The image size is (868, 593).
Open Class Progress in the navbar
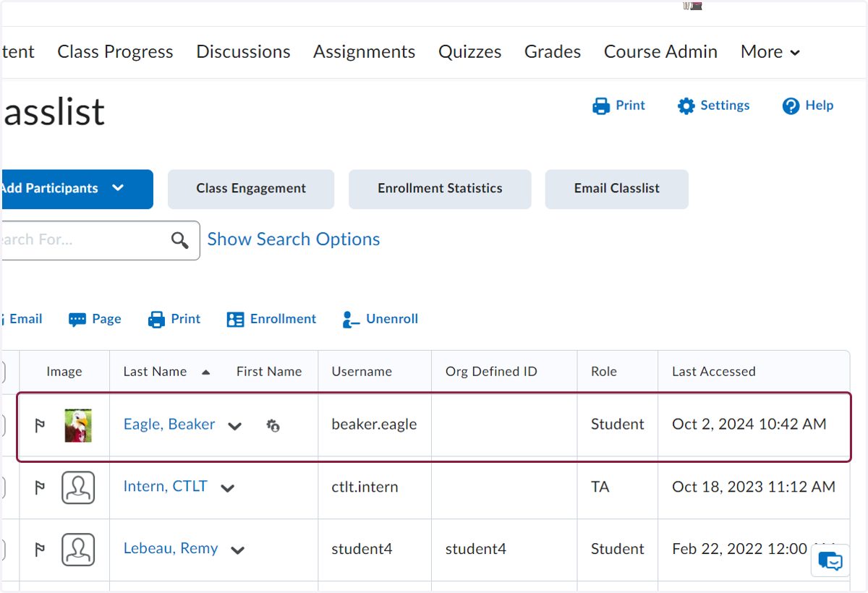[x=115, y=52]
